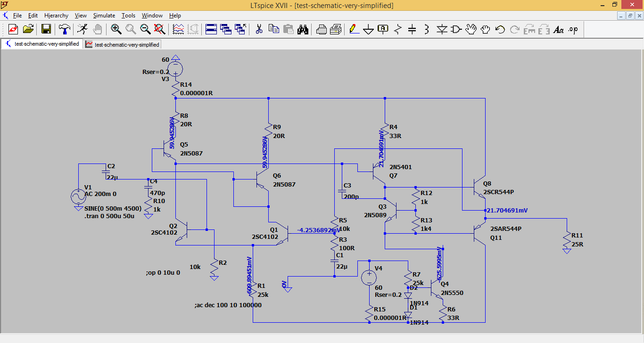Click the '2SCR544P' transistor label
The image size is (644, 343).
pyautogui.click(x=498, y=192)
